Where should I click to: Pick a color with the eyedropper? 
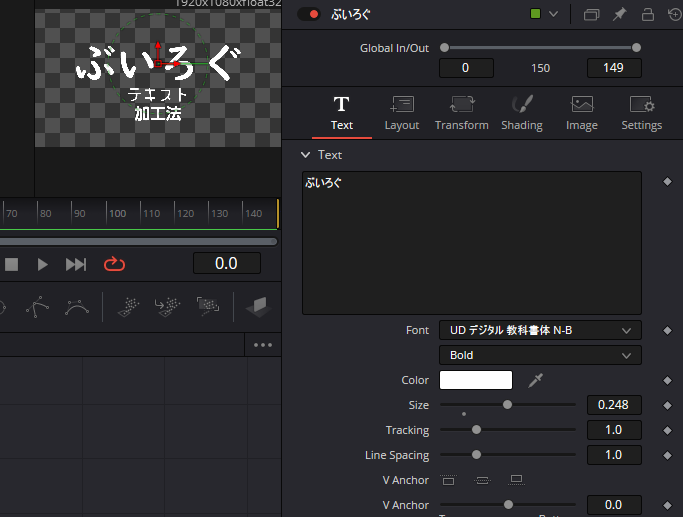pyautogui.click(x=535, y=380)
